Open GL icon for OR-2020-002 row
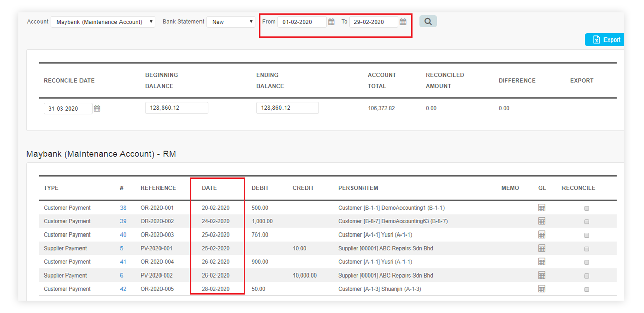Viewport: 644px width, 313px height. pos(542,221)
